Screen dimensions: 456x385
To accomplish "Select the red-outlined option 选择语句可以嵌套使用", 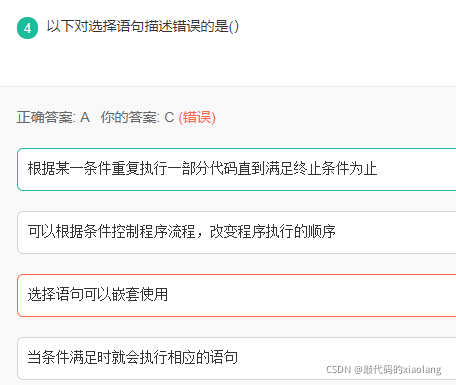I will tap(237, 295).
